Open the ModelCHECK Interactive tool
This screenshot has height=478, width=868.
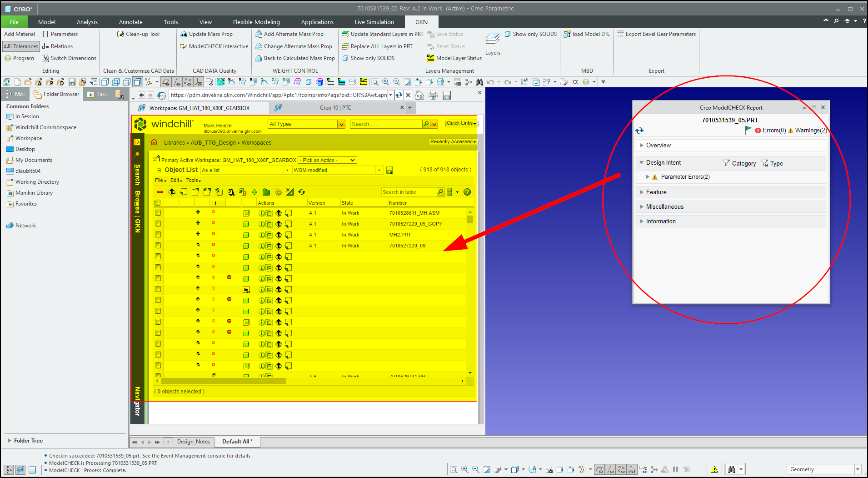coord(214,46)
